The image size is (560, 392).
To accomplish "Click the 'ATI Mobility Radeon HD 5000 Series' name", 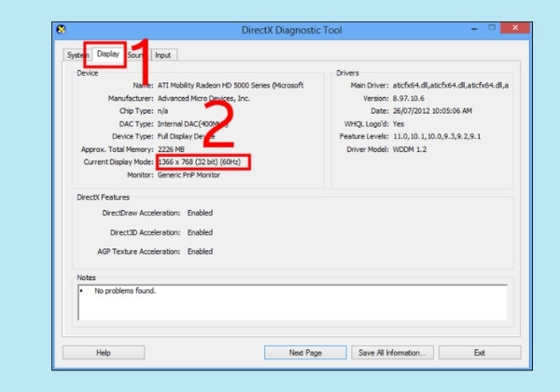I will (x=231, y=85).
